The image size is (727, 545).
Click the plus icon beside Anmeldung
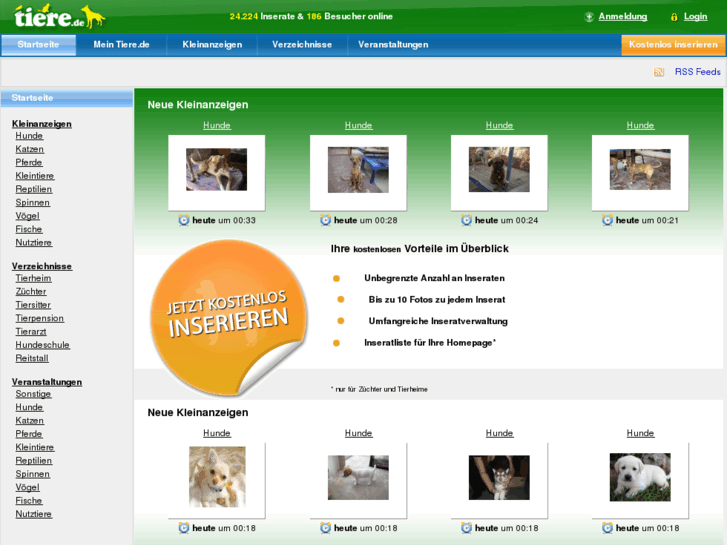pos(589,17)
